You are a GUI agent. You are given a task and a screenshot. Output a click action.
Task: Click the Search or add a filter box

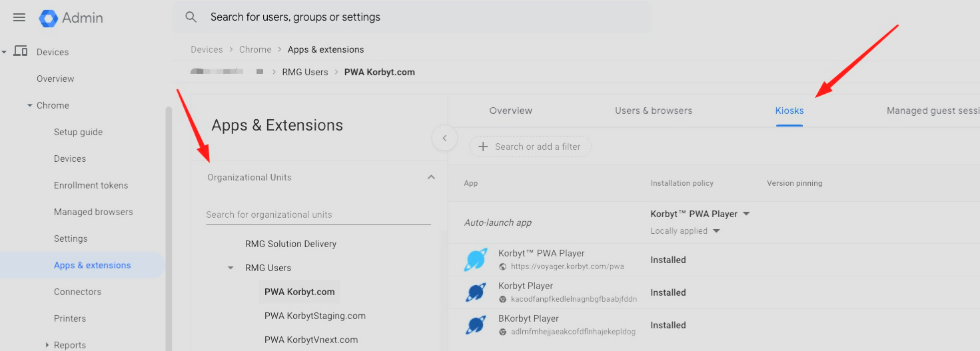click(530, 147)
